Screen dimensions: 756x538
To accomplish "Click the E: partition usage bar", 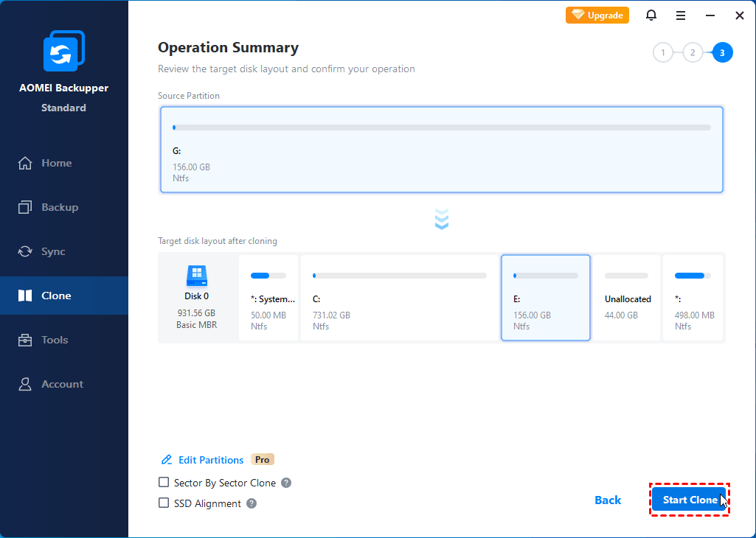I will click(546, 276).
